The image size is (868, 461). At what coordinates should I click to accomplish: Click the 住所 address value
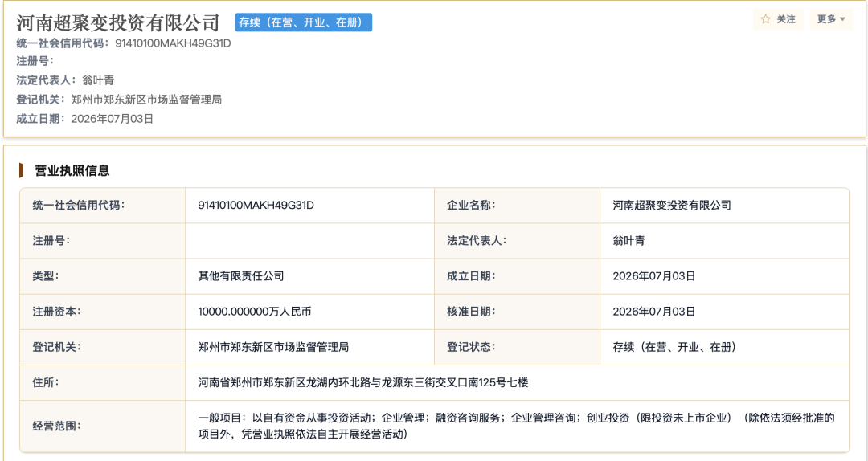point(363,382)
